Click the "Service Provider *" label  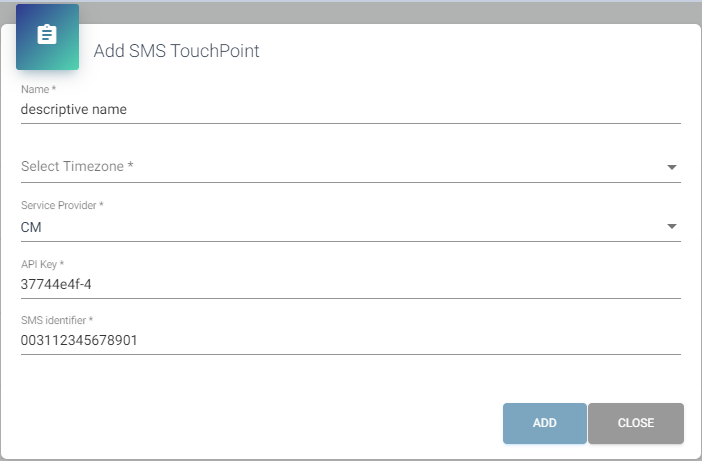62,205
